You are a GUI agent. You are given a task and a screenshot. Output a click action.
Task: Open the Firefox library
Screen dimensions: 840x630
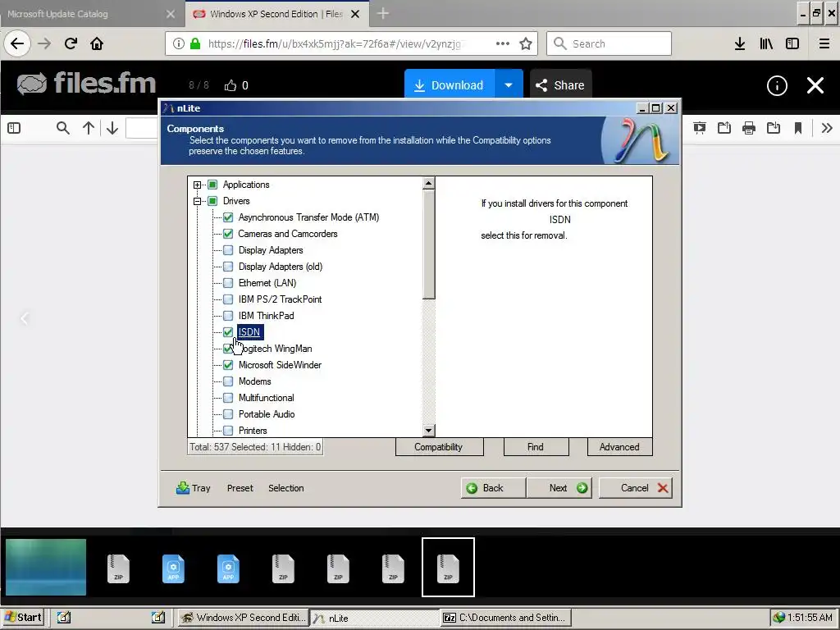tap(766, 43)
